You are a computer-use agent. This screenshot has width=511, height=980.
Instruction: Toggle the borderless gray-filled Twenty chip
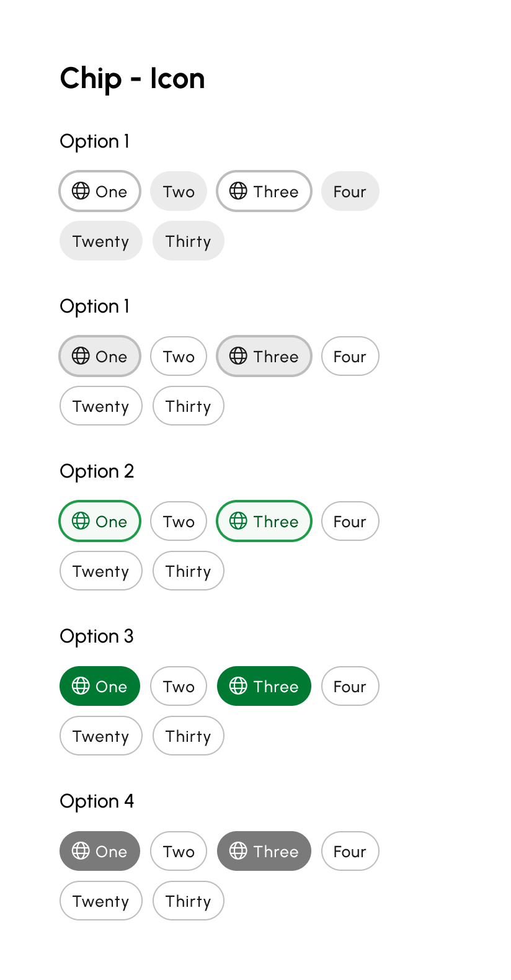(100, 241)
